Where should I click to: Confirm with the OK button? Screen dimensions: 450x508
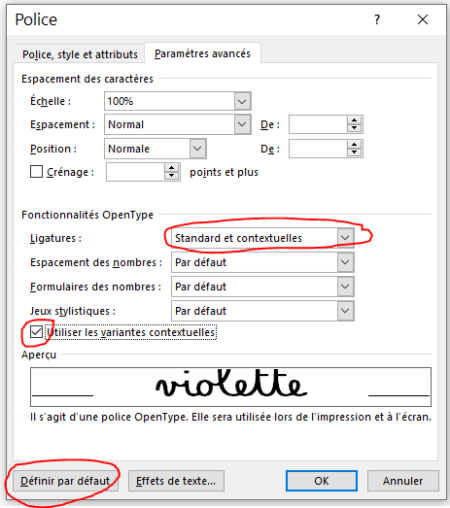[x=321, y=481]
